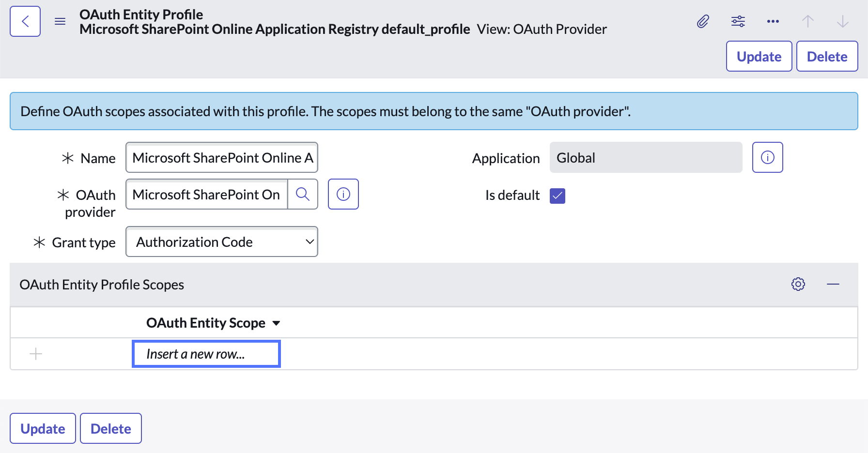Click the blue OAuth scopes info message
This screenshot has width=868, height=453.
pyautogui.click(x=434, y=111)
